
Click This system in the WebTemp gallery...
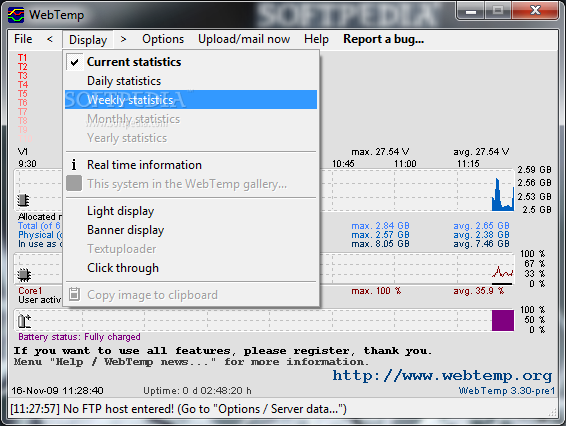[x=191, y=184]
